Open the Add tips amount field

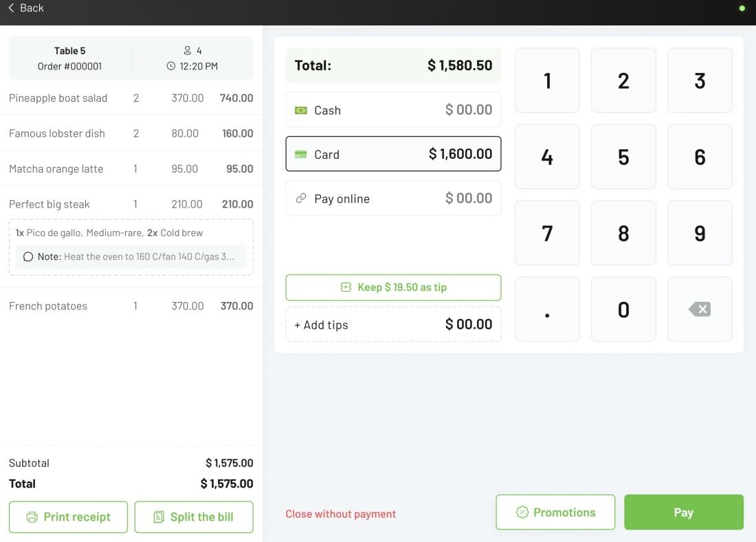[393, 325]
